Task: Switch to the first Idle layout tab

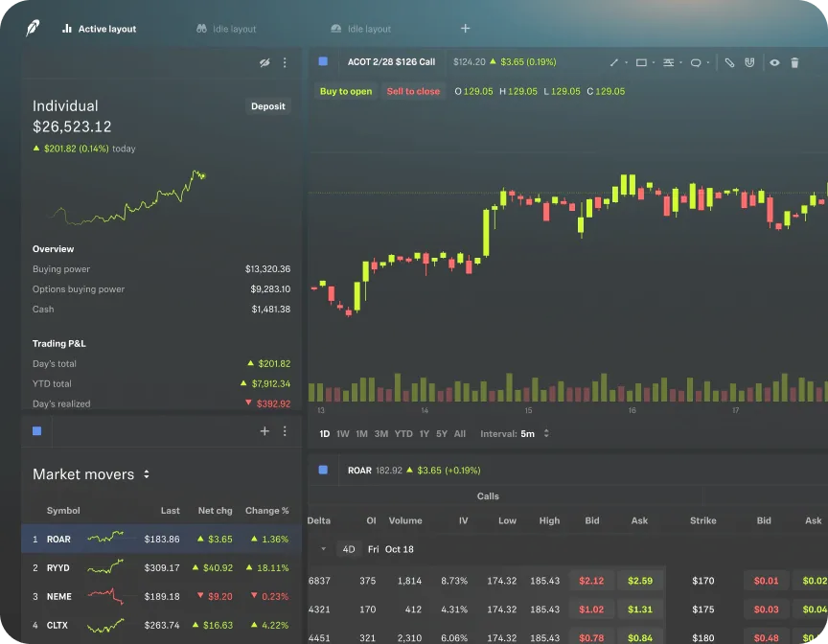Action: [226, 29]
